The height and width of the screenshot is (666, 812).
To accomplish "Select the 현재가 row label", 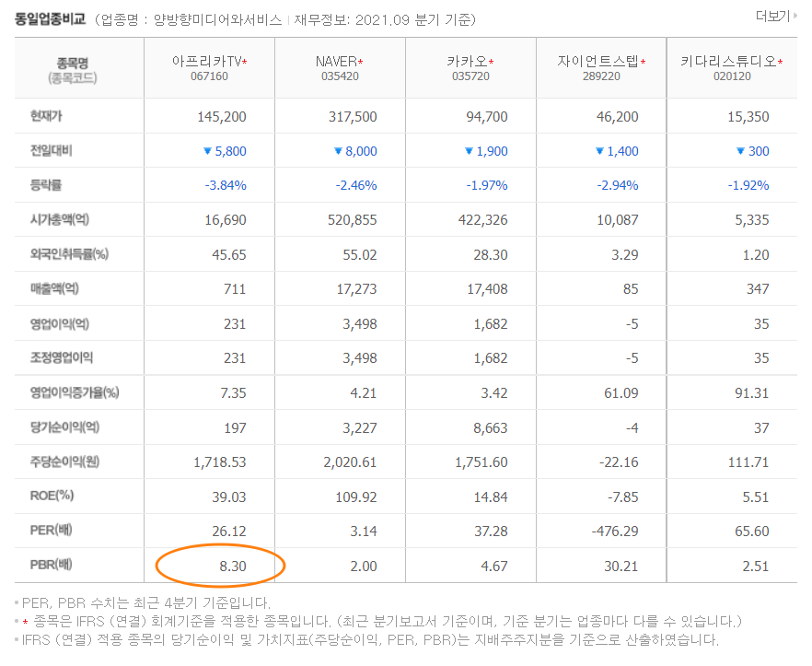I will click(x=46, y=115).
